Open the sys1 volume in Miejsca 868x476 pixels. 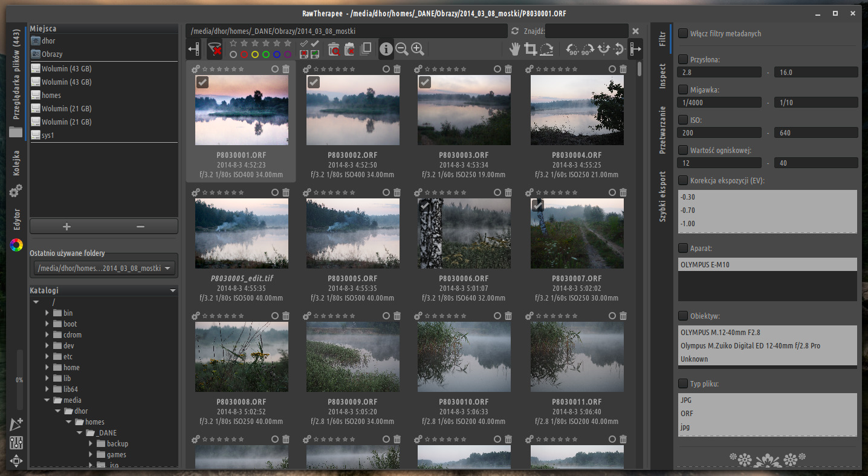(x=103, y=135)
